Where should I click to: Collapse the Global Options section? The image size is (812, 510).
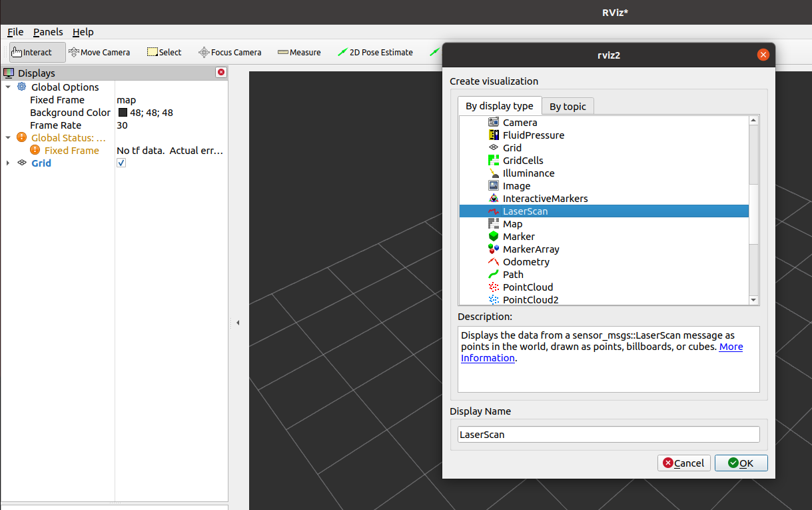pos(8,87)
